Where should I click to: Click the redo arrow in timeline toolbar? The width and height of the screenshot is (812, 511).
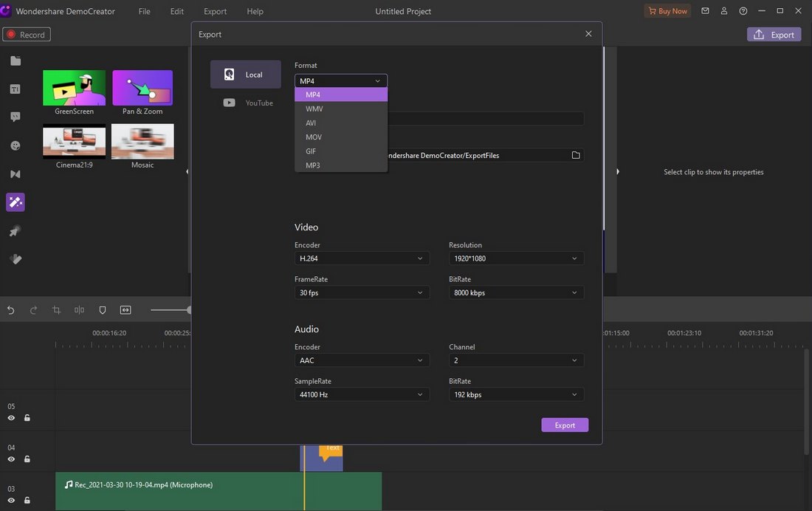click(34, 310)
